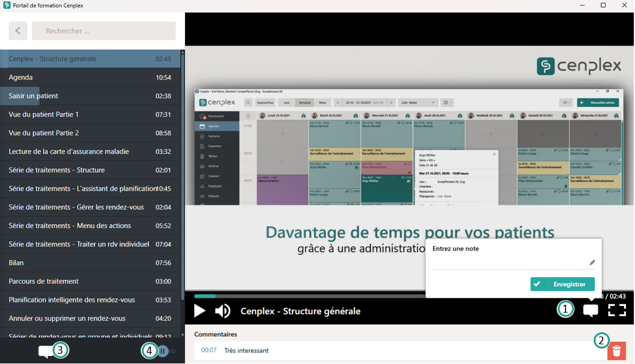Toggle the autoplay pause switch

pos(166,351)
